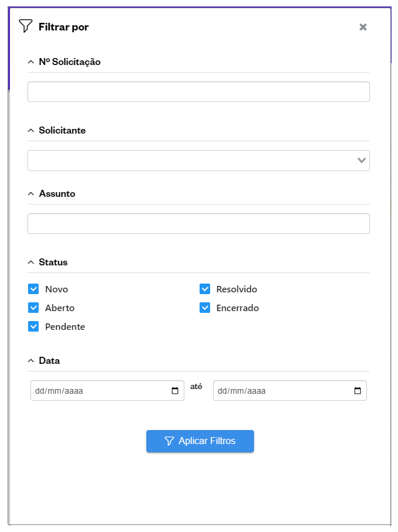The width and height of the screenshot is (398, 532).
Task: Focus the Assunto text field
Action: (x=198, y=224)
